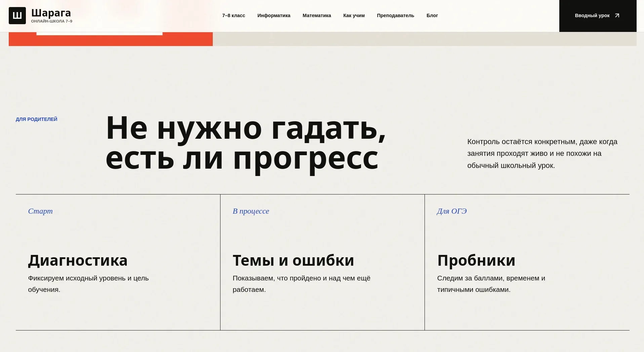The width and height of the screenshot is (644, 352).
Task: Click the arrow icon in Вводный урок
Action: point(617,15)
